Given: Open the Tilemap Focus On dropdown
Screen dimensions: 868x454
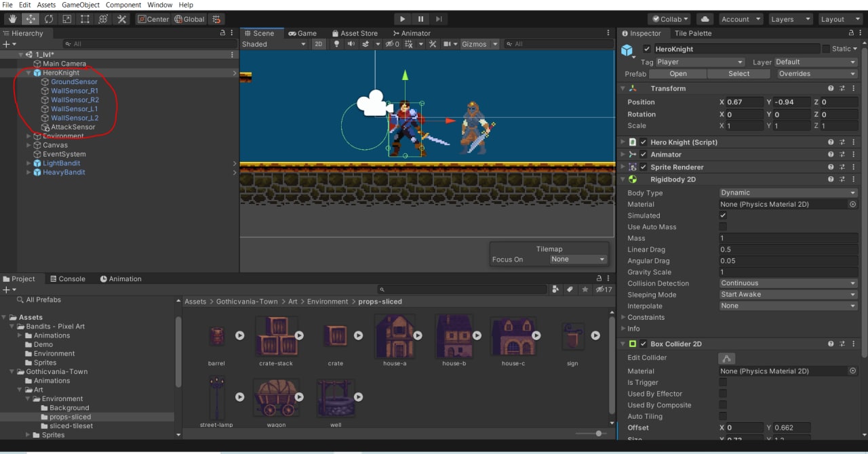Looking at the screenshot, I should click(578, 260).
